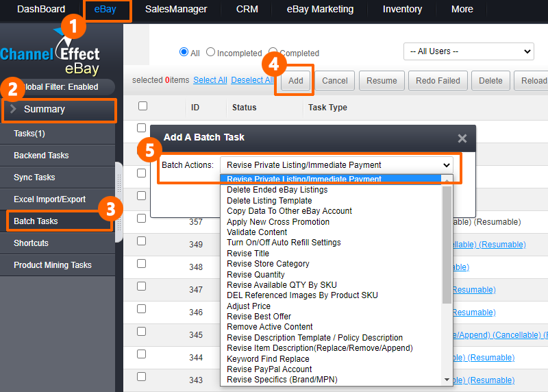Click the Channel Effect eBay logo
Viewport: 548px width, 392px height.
(50, 52)
